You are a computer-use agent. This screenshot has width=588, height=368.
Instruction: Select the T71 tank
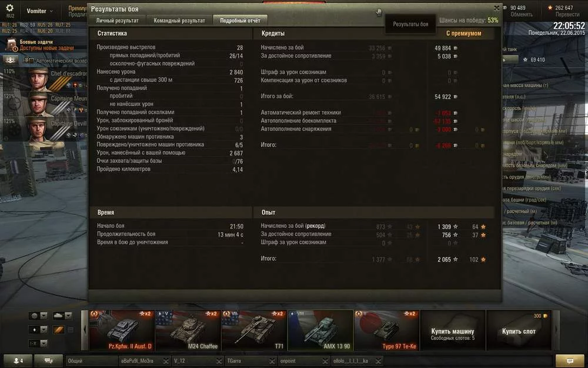point(254,330)
